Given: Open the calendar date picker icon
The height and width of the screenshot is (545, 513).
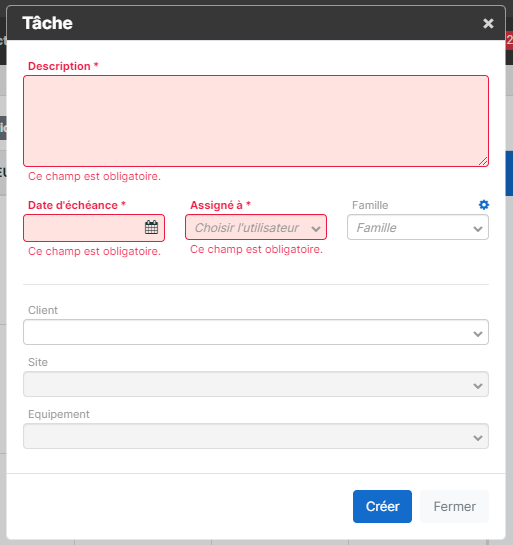Looking at the screenshot, I should tap(151, 227).
